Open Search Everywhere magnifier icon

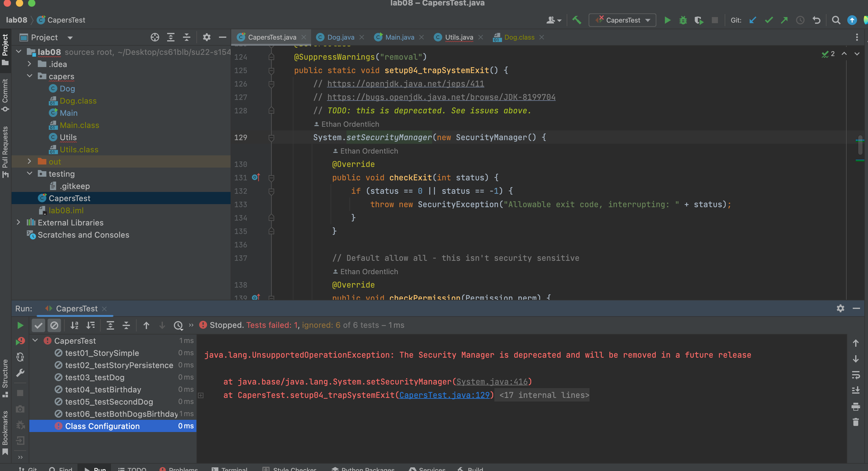point(836,20)
